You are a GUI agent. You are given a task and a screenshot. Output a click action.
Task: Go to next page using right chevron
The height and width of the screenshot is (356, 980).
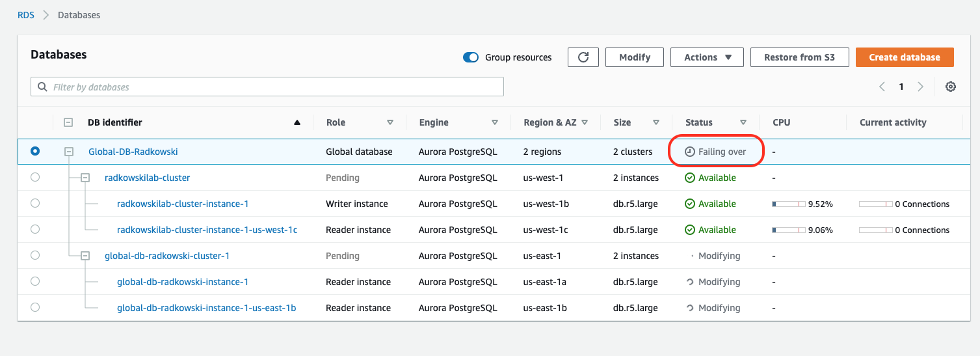[x=920, y=87]
